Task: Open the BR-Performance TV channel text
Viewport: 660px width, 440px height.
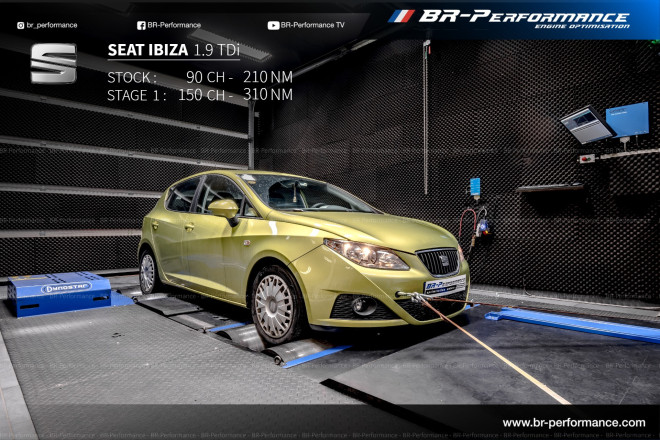Action: [316, 25]
